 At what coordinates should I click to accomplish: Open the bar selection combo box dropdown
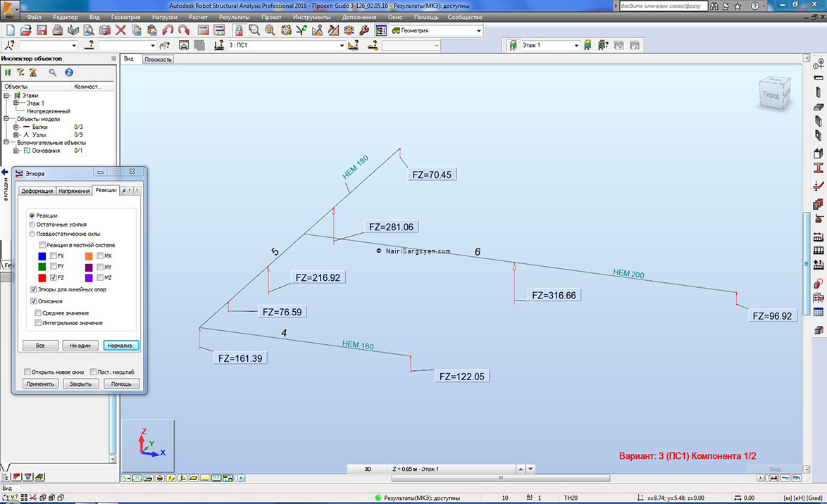[x=152, y=45]
